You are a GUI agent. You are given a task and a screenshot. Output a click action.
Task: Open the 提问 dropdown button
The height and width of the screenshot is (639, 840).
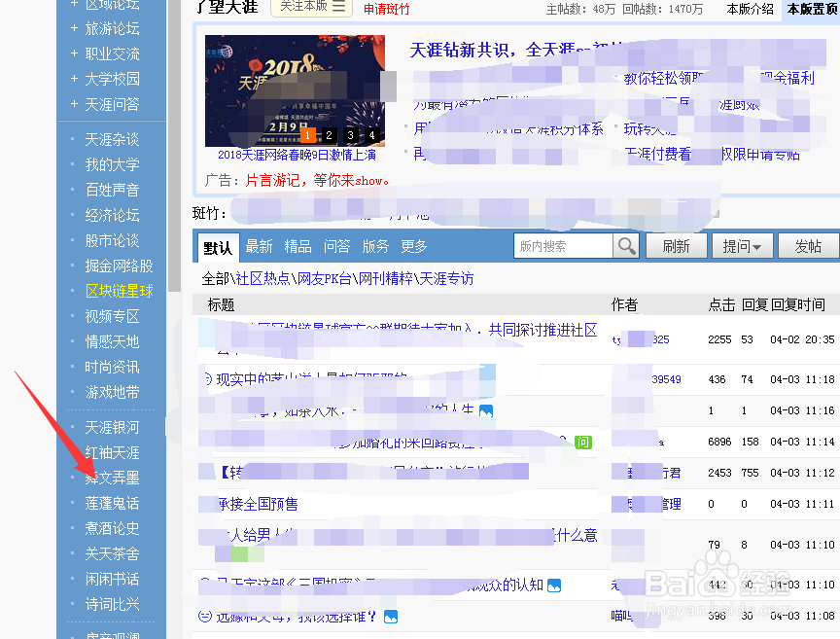tap(742, 246)
